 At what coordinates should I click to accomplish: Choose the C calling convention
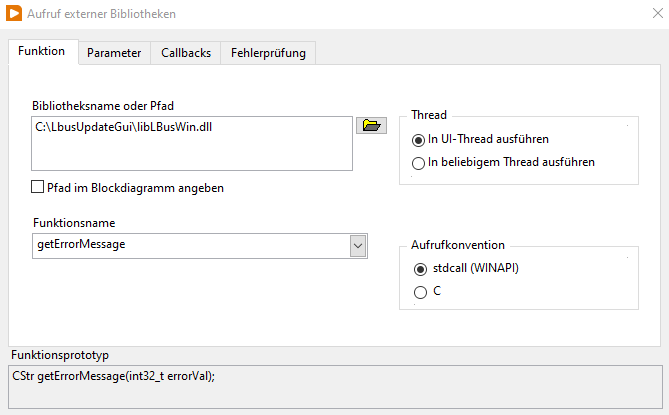point(419,291)
